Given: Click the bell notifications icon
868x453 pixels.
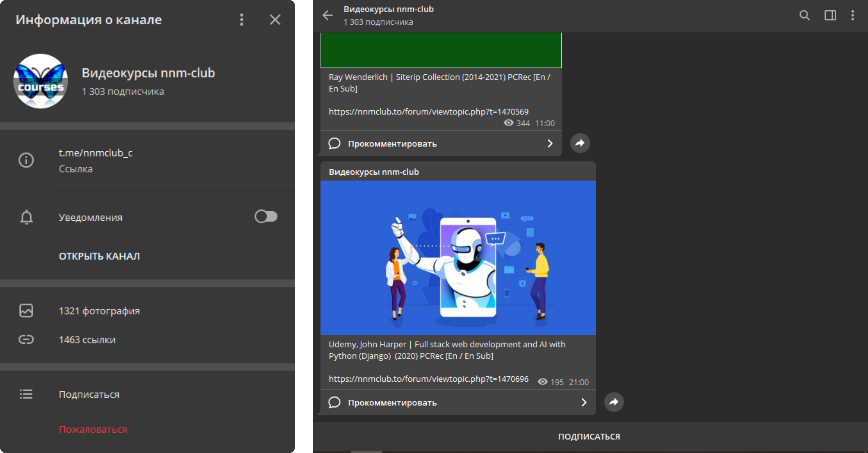Looking at the screenshot, I should pos(26,217).
